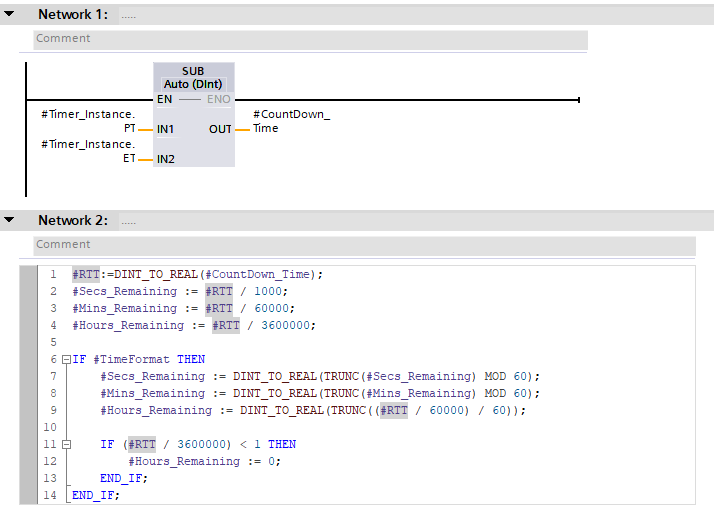Collapse Network 1 using its triangle
714x512 pixels.
tap(9, 14)
